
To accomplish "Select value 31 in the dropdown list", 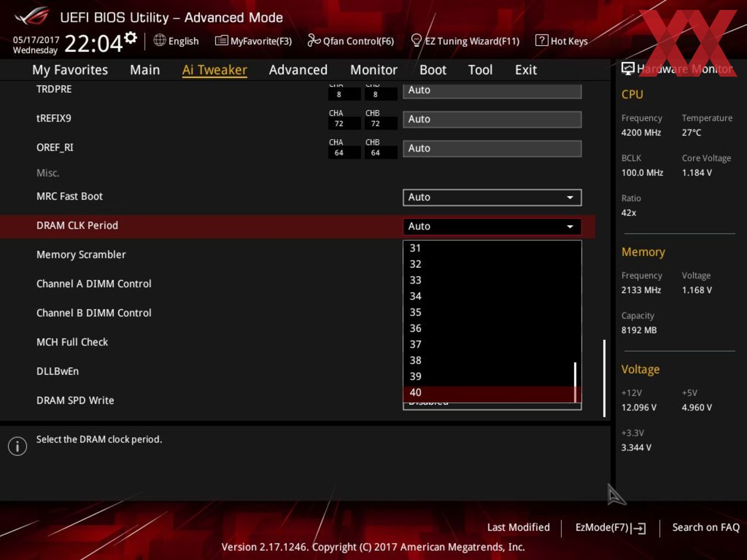I will coord(489,248).
